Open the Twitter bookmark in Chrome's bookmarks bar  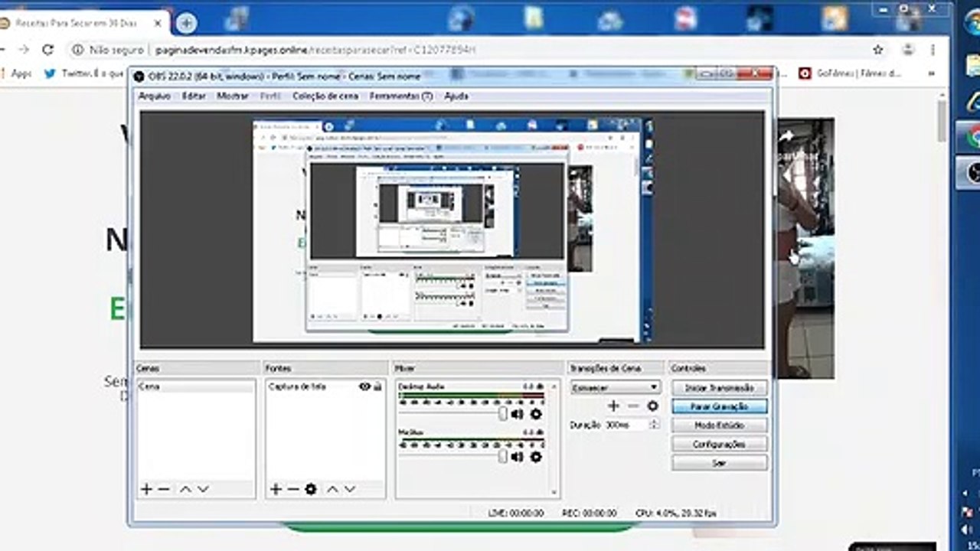click(x=83, y=73)
